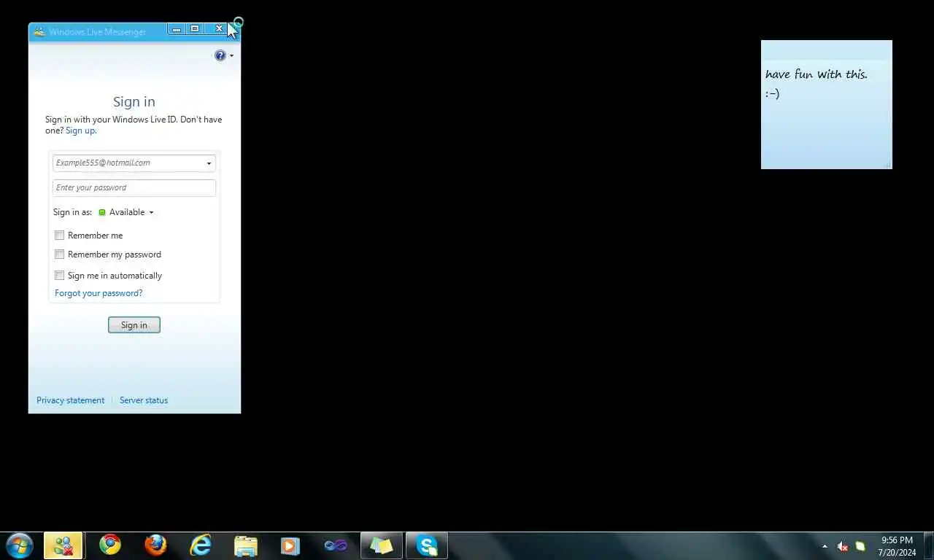Click the Show desktop button at taskbar end
This screenshot has width=934, height=560.
coord(928,546)
